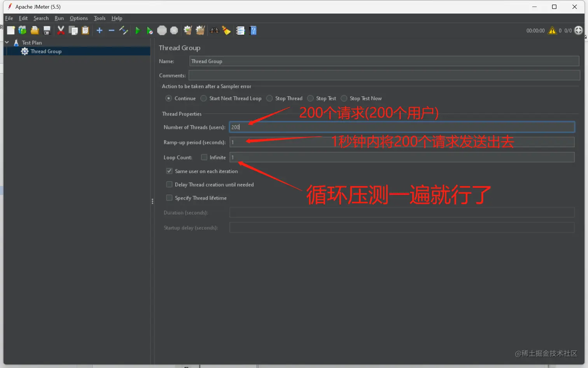This screenshot has height=368, width=588.
Task: Click the warning triangle log icon
Action: click(552, 30)
